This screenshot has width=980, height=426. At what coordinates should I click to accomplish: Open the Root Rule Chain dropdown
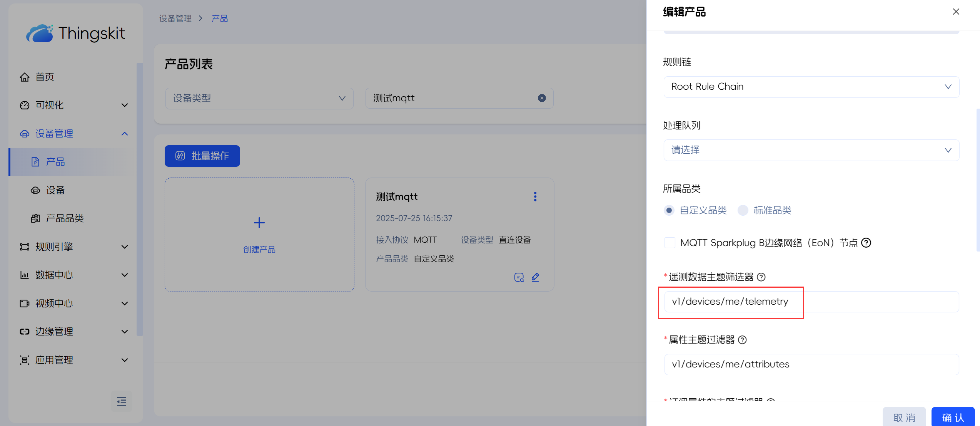(811, 87)
